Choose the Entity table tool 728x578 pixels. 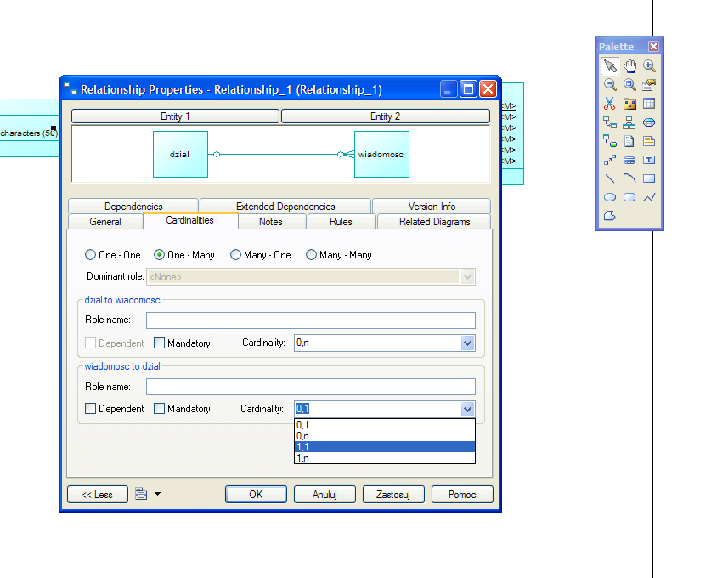pos(649,104)
